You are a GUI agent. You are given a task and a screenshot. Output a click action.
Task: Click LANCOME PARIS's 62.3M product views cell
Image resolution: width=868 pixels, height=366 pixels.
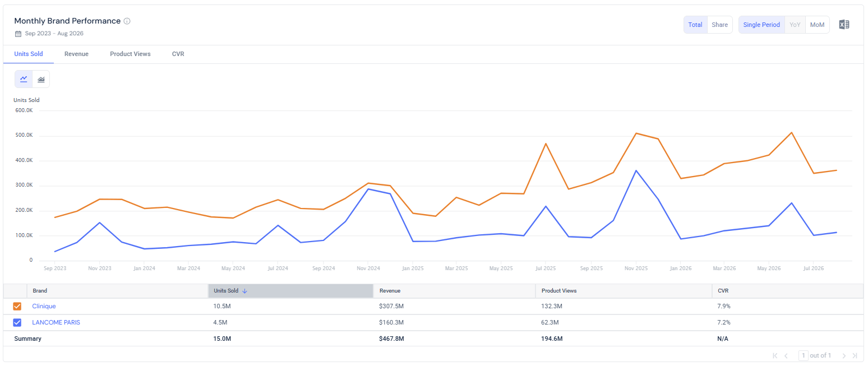[x=551, y=322]
